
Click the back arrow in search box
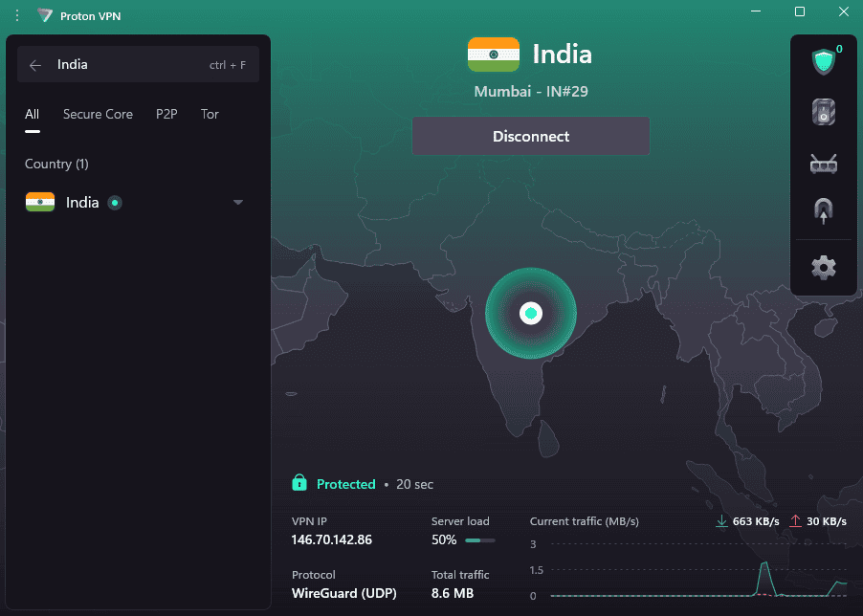pyautogui.click(x=35, y=65)
